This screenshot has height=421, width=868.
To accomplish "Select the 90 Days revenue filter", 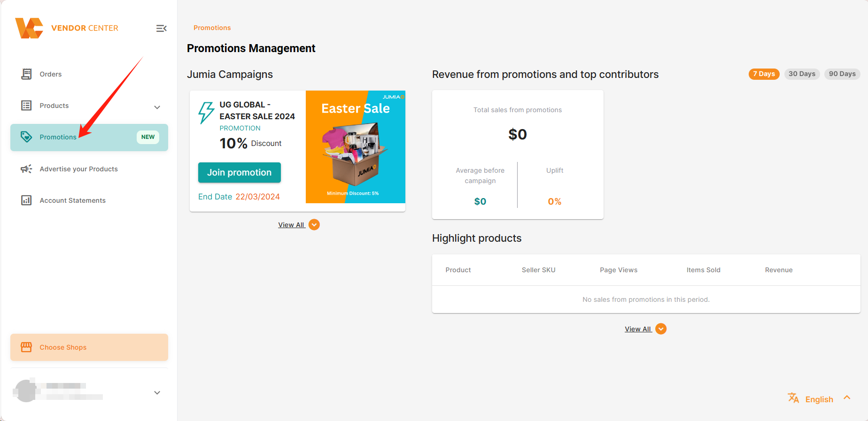I will click(842, 74).
